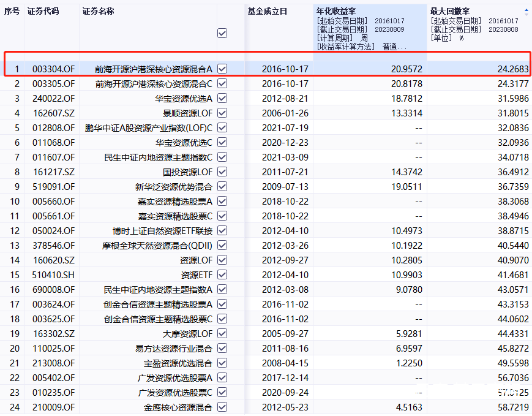Click fund name 华宝资源优选A
532x416 pixels.
[184, 99]
